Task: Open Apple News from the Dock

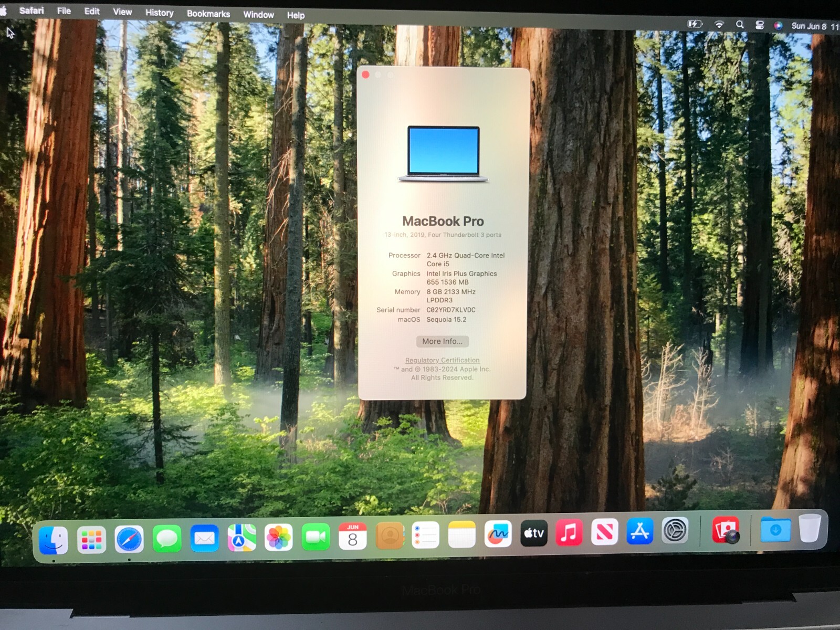Action: pyautogui.click(x=605, y=535)
